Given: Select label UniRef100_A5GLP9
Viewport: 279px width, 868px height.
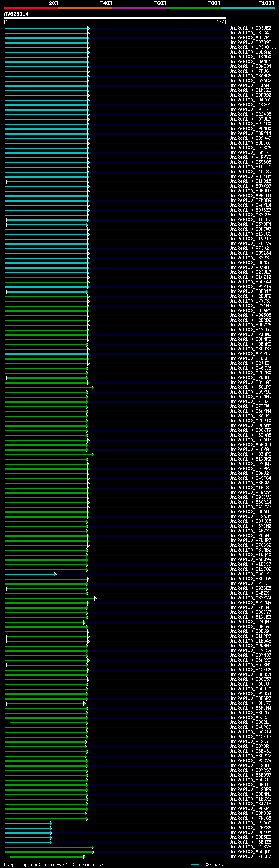Looking at the screenshot, I should (x=250, y=387).
